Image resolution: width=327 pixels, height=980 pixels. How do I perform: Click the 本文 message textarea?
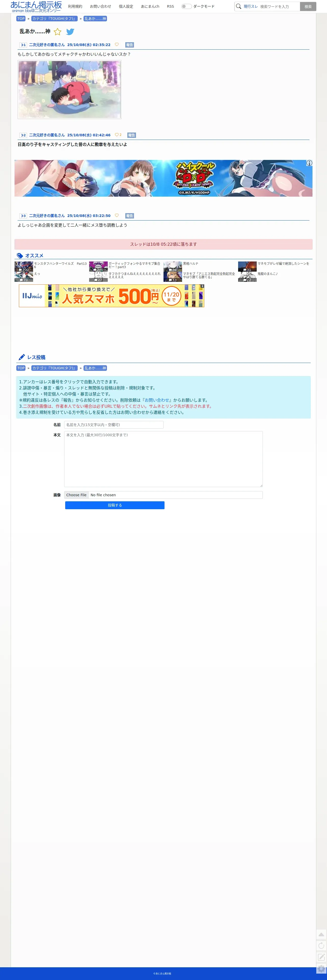tap(163, 459)
